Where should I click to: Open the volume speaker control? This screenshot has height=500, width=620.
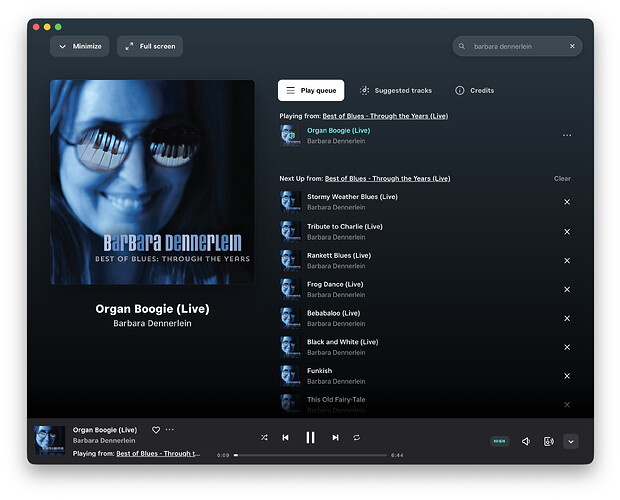[x=526, y=441]
